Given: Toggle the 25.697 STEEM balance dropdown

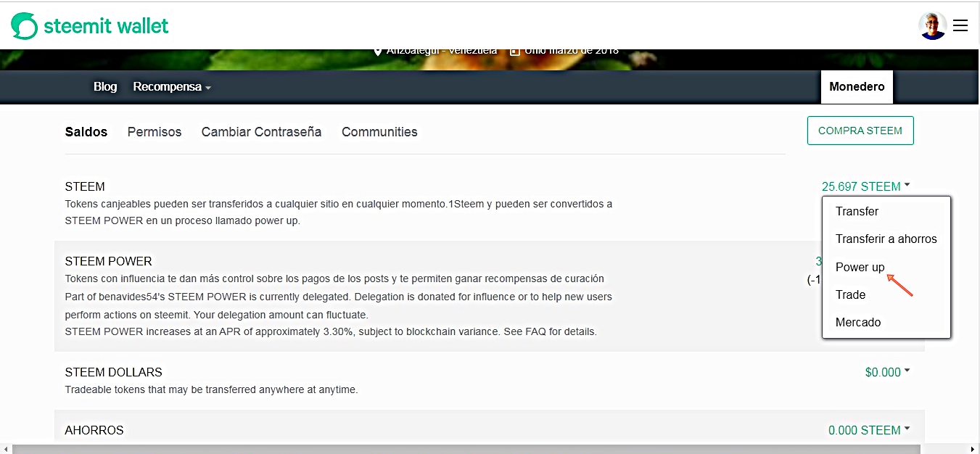Looking at the screenshot, I should coord(865,186).
